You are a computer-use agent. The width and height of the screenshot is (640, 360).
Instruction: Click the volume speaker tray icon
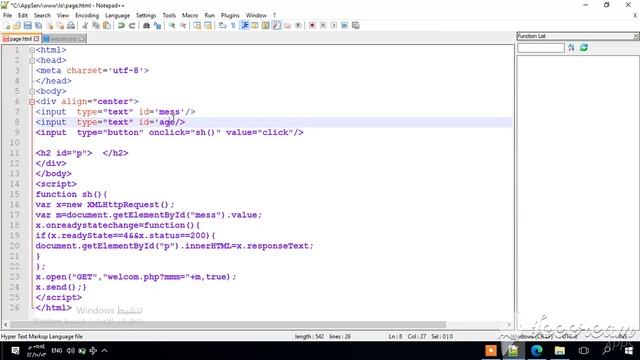point(71,351)
